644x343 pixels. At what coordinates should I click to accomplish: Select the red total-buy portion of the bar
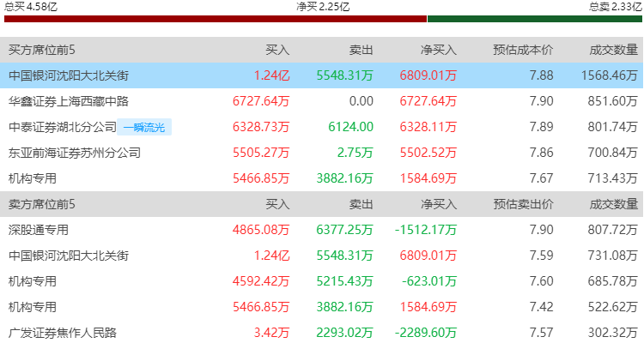(216, 19)
